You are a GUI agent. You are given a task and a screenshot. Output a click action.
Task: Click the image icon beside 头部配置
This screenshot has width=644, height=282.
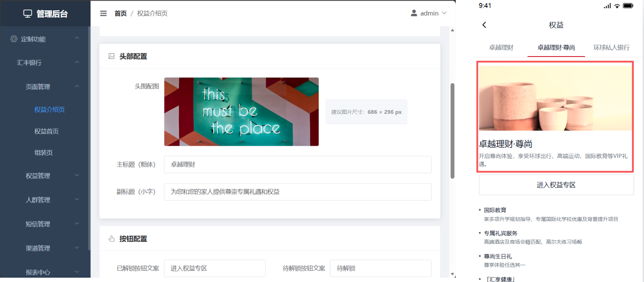point(112,56)
